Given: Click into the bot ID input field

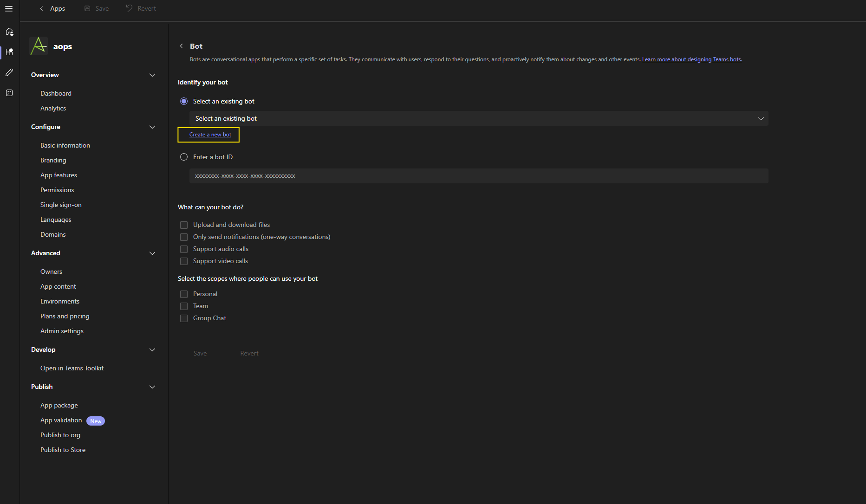Looking at the screenshot, I should click(479, 176).
